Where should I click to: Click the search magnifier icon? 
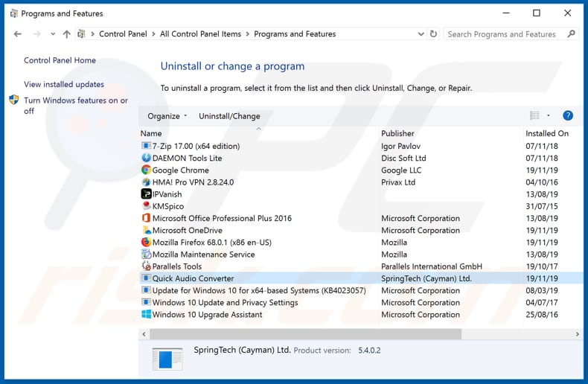[x=571, y=33]
